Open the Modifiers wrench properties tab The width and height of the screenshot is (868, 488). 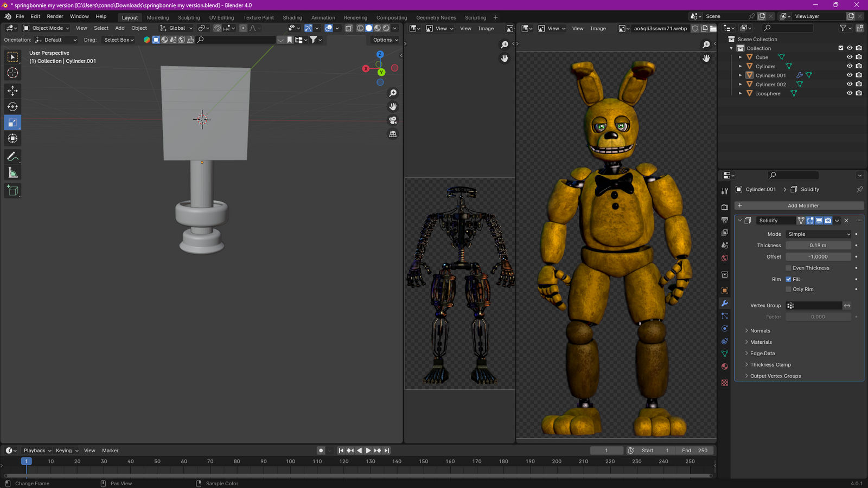(x=725, y=303)
